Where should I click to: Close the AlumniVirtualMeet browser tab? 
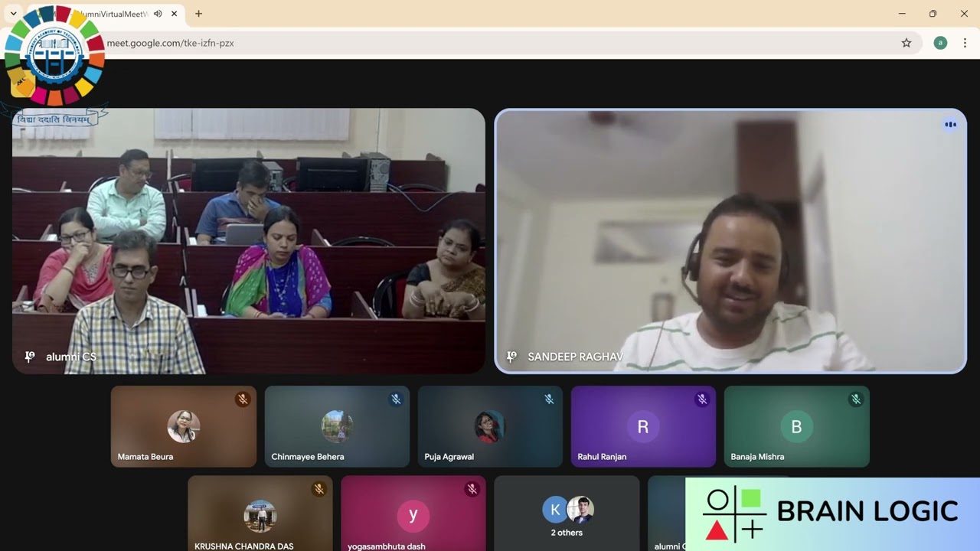(175, 14)
